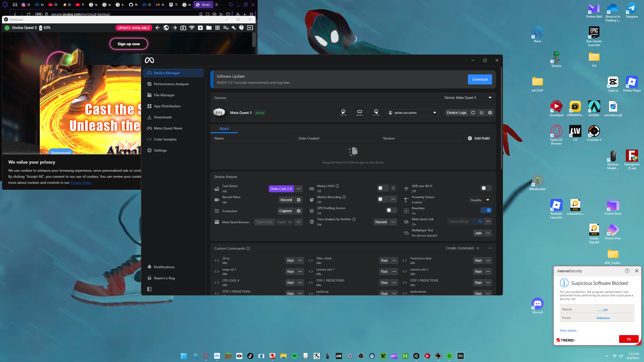Open SideQuest globe browser icon
This screenshot has height=362, width=644.
(166, 28)
